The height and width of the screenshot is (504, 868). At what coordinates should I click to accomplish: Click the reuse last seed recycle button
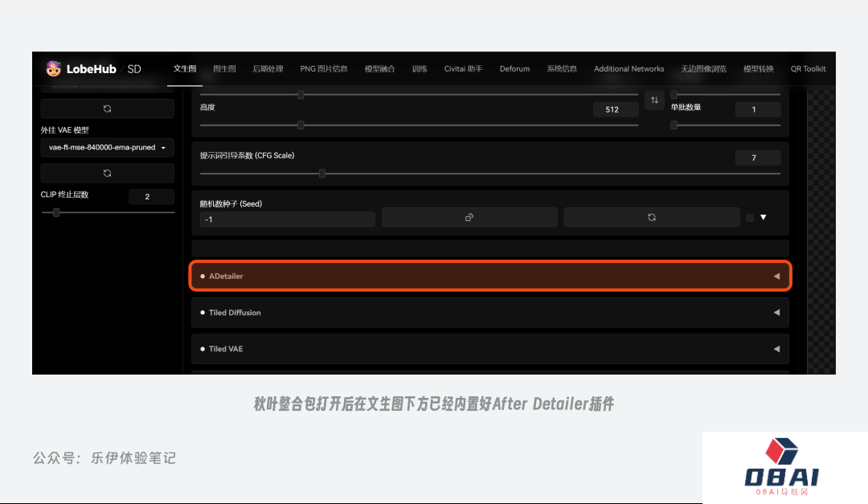tap(651, 217)
